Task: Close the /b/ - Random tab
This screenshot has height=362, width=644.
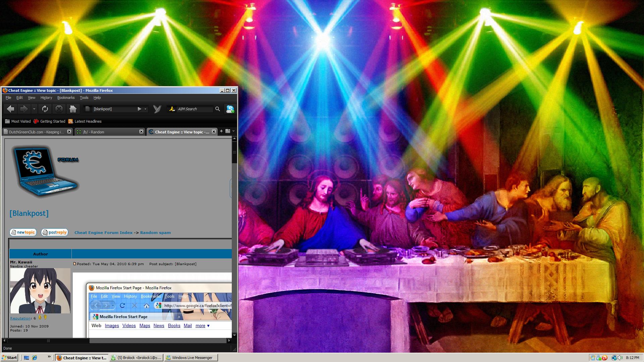Action: point(141,132)
